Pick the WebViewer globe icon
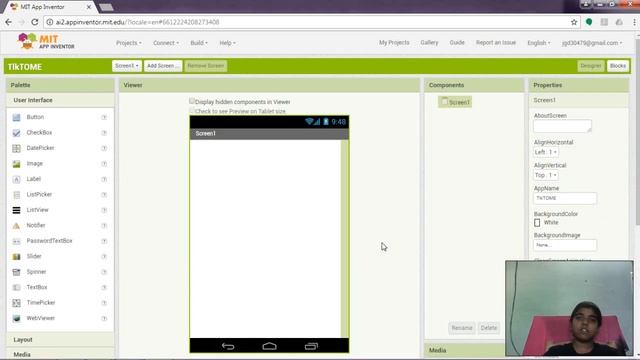This screenshot has height=360, width=640. (16, 318)
